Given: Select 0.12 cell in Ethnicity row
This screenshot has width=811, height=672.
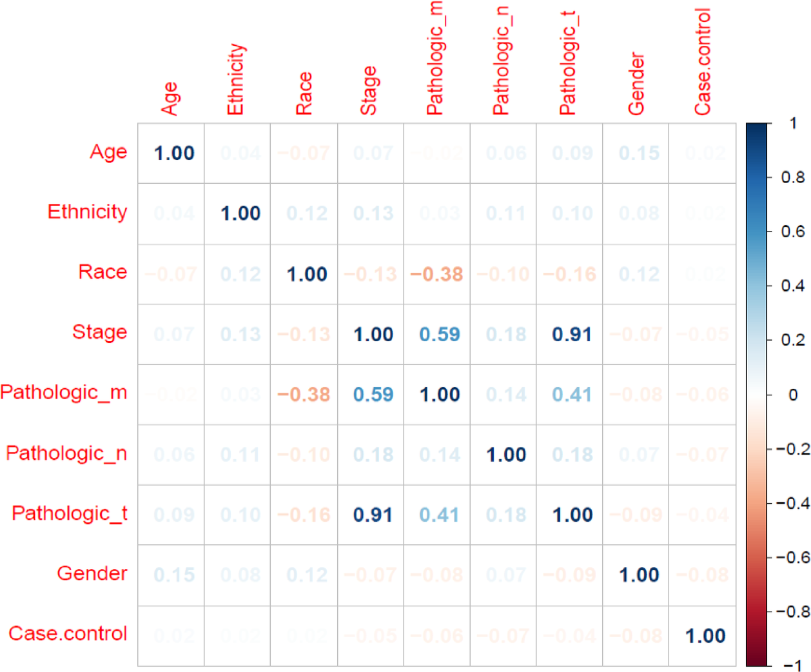Looking at the screenshot, I should pyautogui.click(x=307, y=213).
